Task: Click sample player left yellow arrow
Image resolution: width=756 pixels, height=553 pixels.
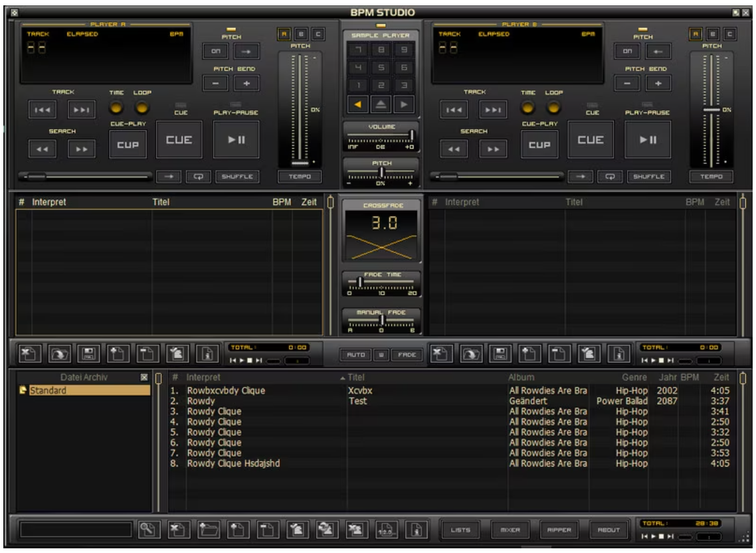Action: coord(358,104)
